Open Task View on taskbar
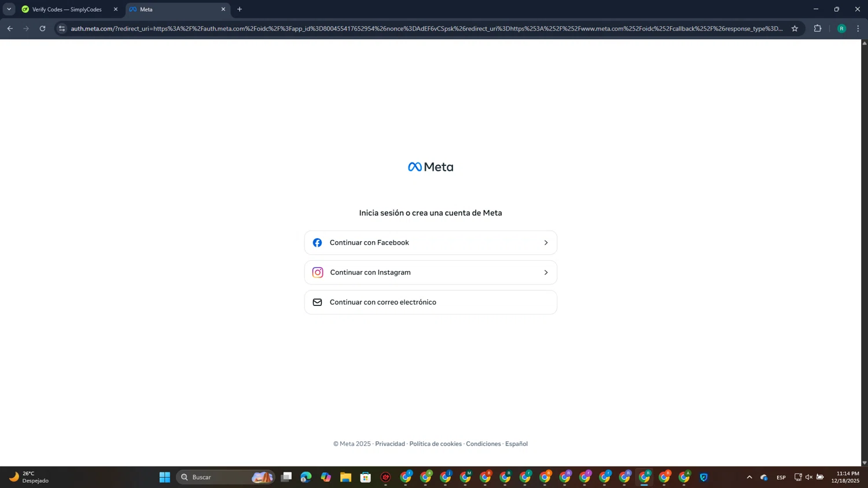 pyautogui.click(x=286, y=477)
